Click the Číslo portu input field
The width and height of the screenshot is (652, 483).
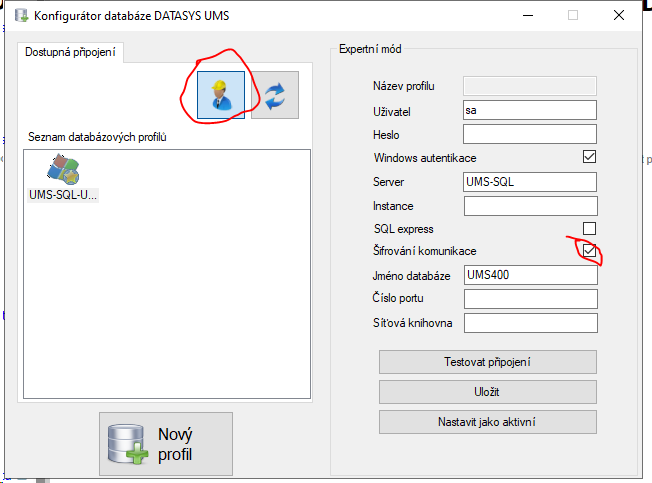pos(530,299)
